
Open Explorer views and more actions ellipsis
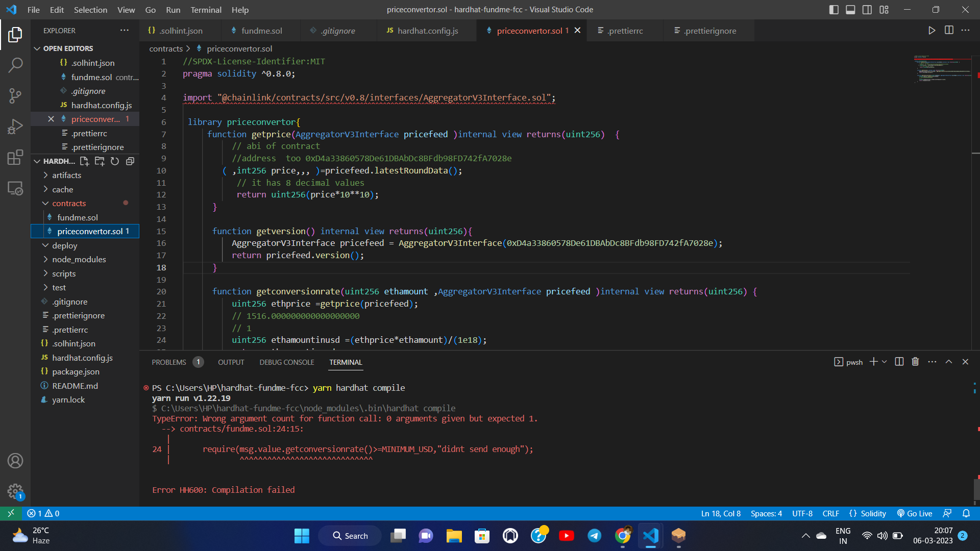coord(125,31)
